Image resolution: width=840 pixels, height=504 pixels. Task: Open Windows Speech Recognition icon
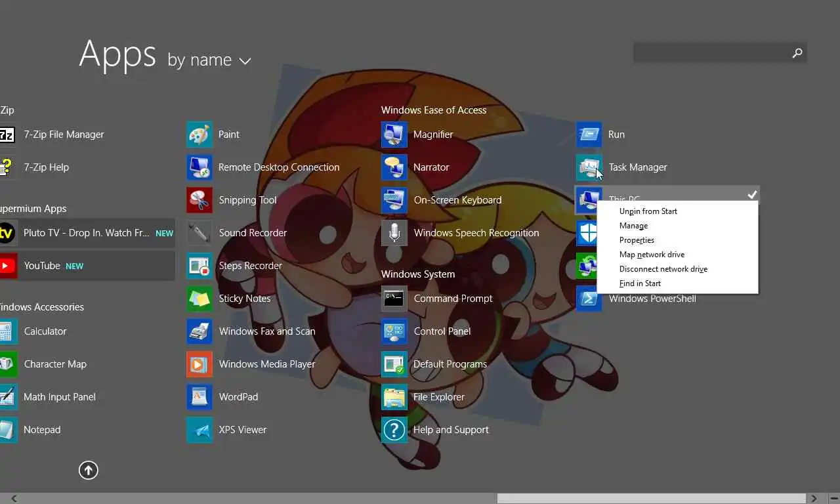(x=394, y=233)
